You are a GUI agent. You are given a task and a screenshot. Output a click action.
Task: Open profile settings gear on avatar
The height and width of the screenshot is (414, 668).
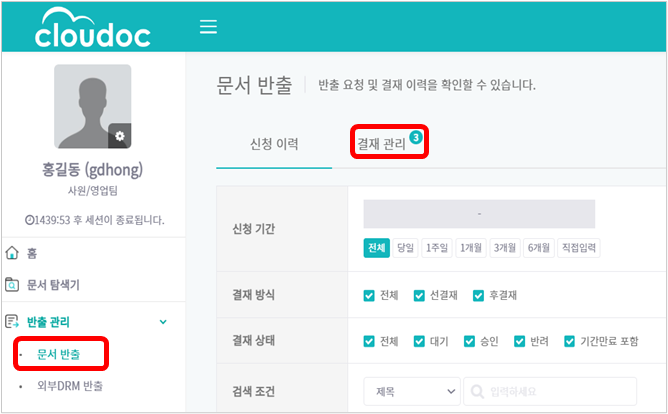[x=120, y=135]
